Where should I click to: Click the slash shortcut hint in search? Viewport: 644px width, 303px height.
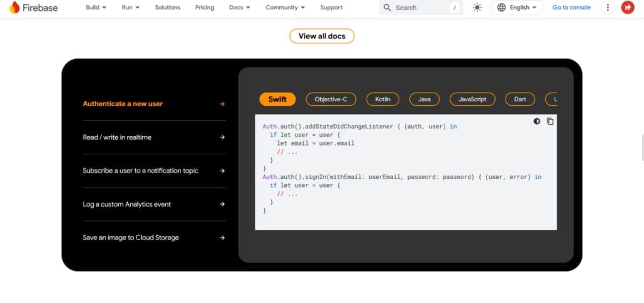tap(454, 8)
